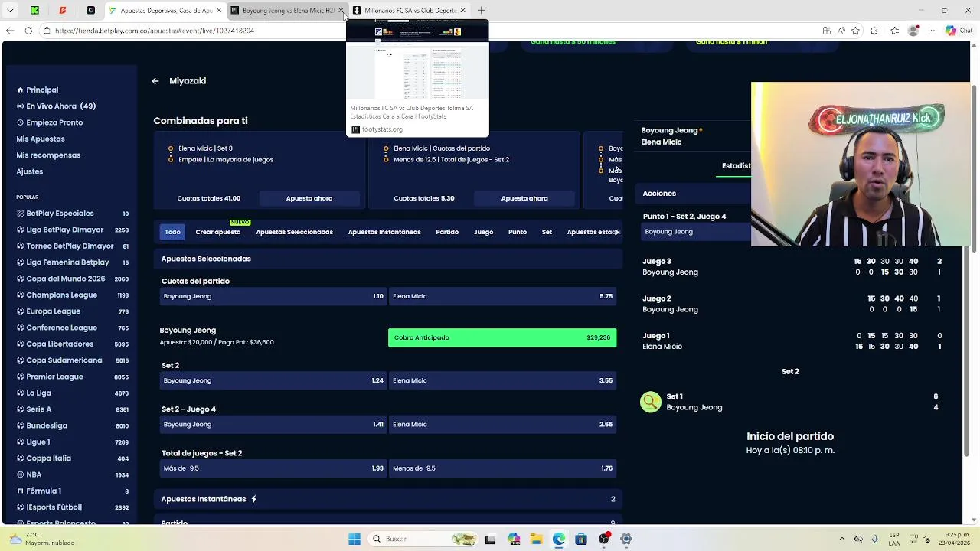
Task: Click the Copa del Mundo 2026 icon
Action: click(x=20, y=279)
